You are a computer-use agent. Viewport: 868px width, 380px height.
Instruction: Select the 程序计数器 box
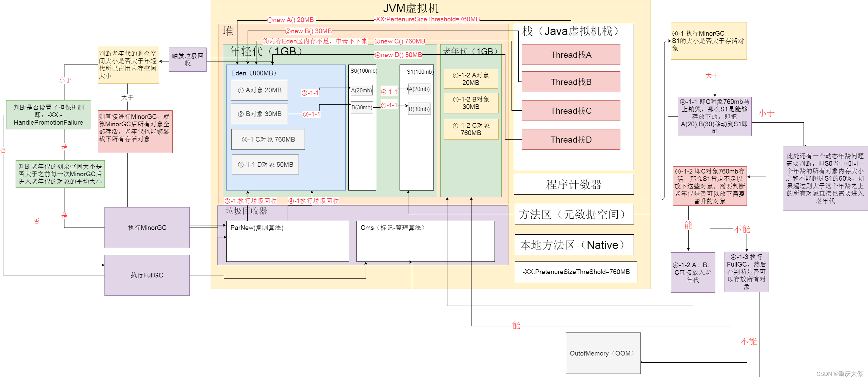click(x=573, y=184)
